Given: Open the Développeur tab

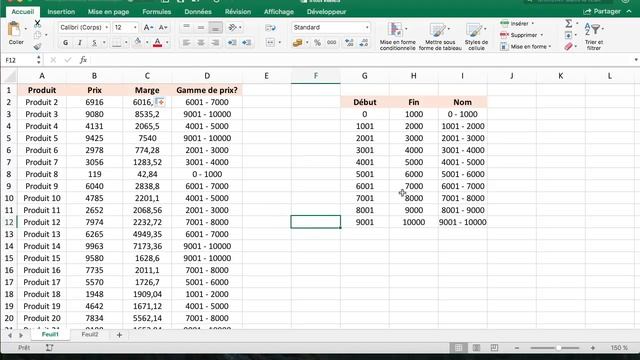Looking at the screenshot, I should [327, 12].
